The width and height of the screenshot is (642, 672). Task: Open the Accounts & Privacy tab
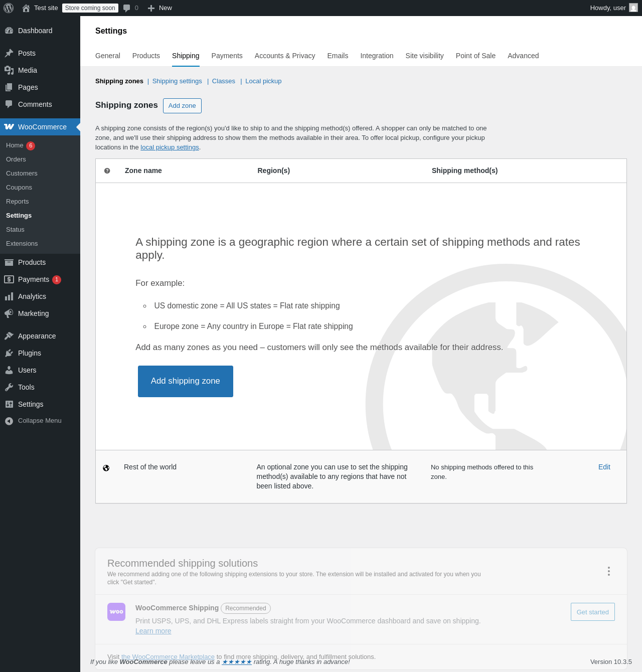click(x=285, y=56)
